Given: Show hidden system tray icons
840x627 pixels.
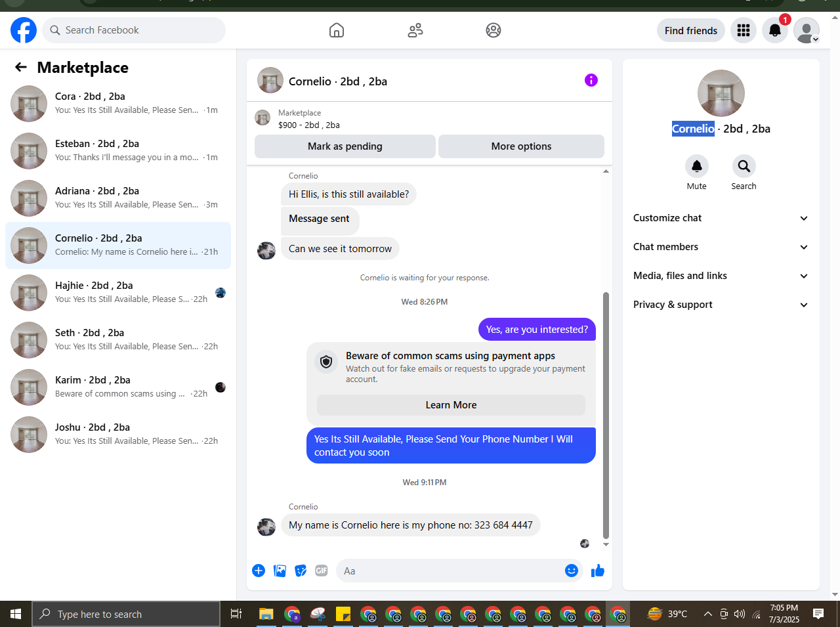Looking at the screenshot, I should (x=707, y=614).
